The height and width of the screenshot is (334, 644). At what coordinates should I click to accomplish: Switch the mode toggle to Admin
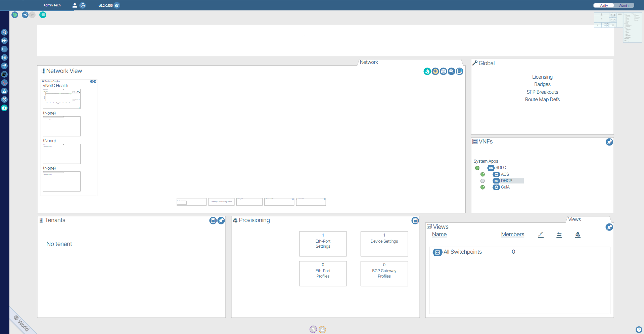624,5
